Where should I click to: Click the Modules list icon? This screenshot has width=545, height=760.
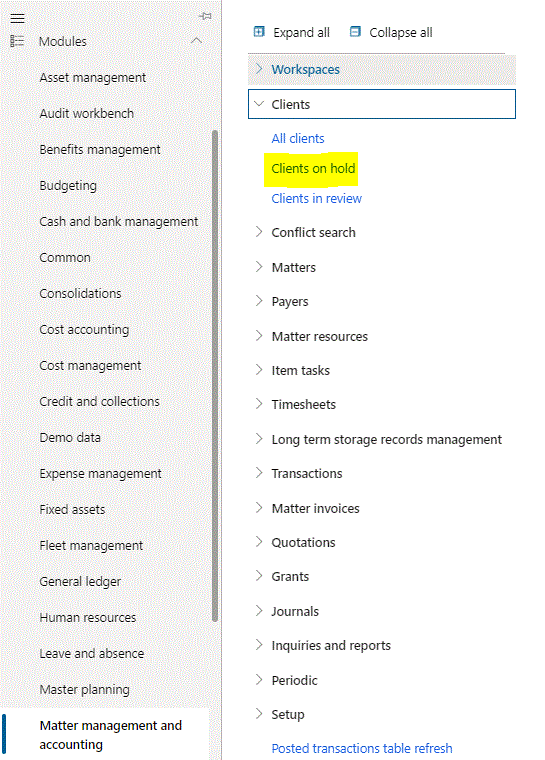[x=17, y=41]
